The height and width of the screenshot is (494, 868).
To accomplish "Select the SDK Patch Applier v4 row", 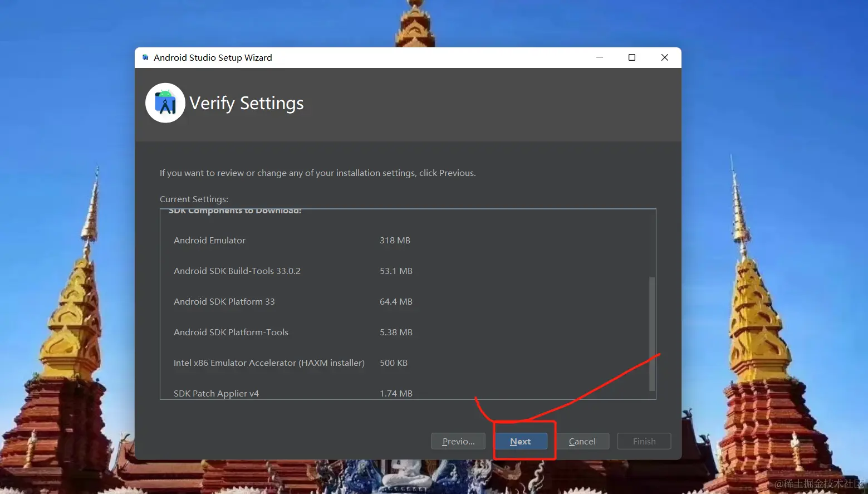I will pos(216,393).
